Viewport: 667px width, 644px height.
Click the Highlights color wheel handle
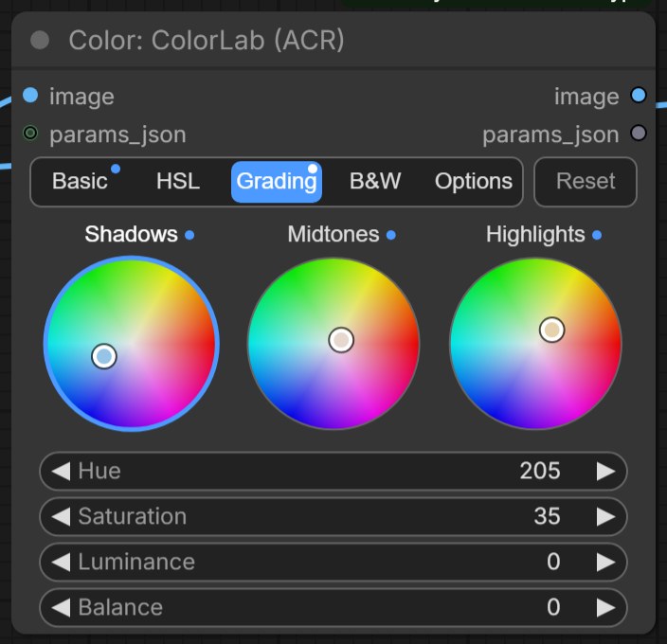(552, 330)
